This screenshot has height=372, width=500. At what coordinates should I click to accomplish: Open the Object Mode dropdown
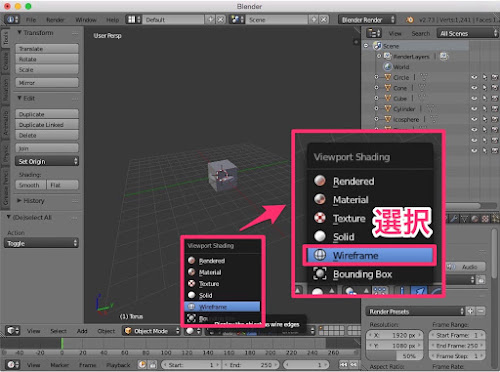[152, 331]
